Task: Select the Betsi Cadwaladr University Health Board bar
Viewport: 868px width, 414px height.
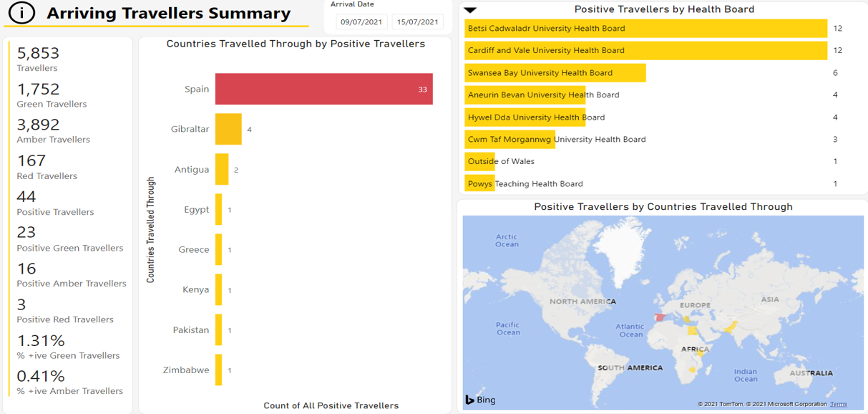Action: pos(645,29)
